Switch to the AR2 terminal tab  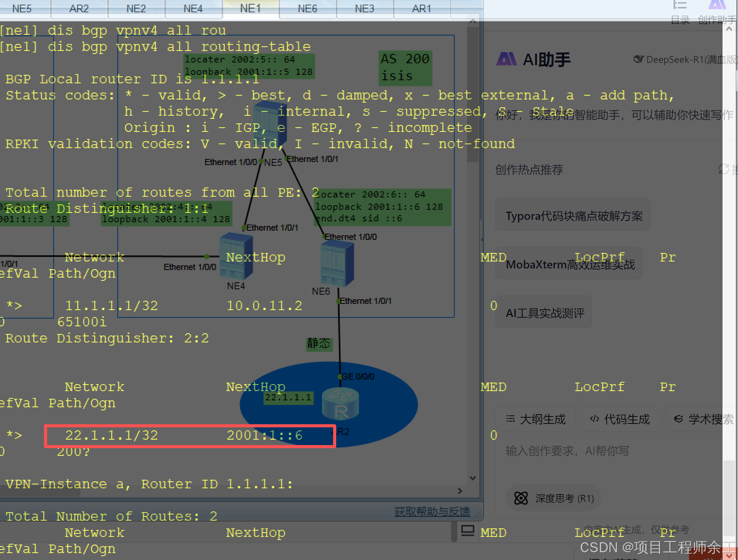pos(79,8)
